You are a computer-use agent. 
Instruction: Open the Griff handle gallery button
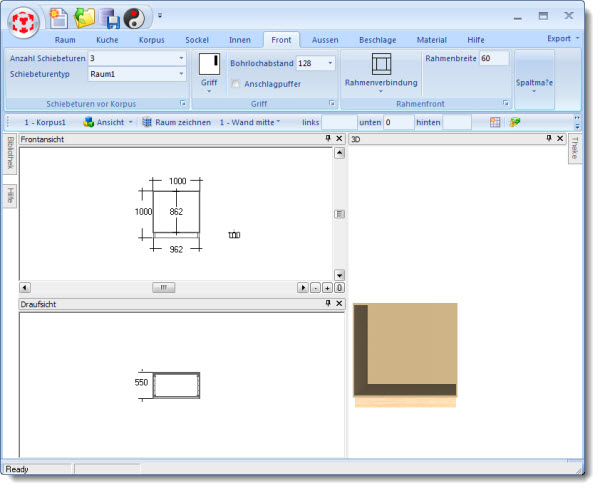[x=209, y=72]
